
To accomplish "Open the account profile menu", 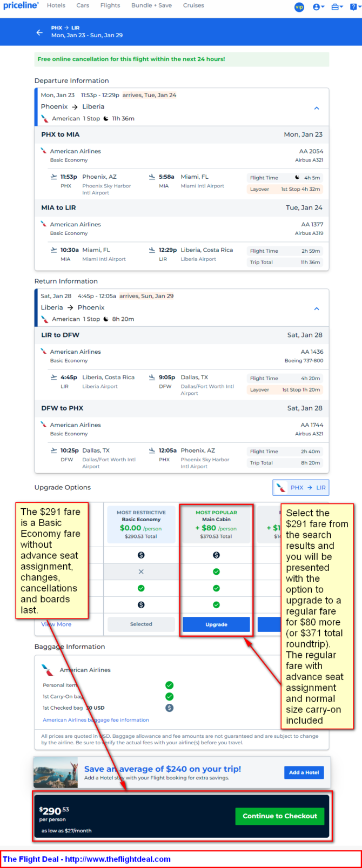I will click(x=319, y=7).
